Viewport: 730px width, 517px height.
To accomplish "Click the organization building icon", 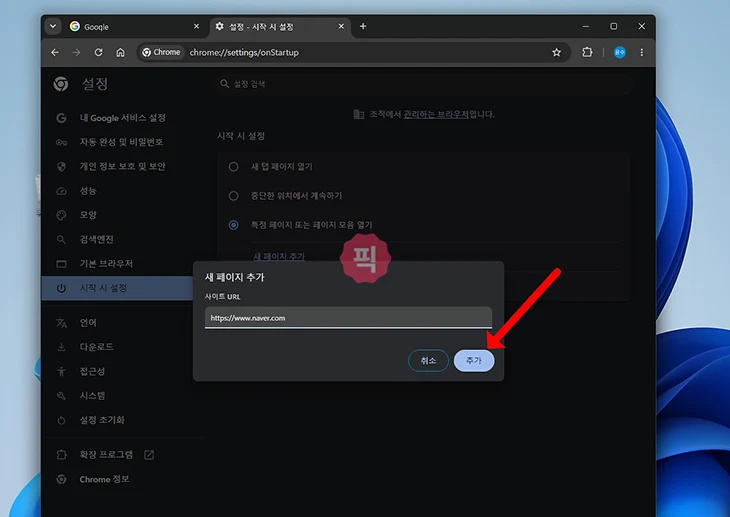I will (358, 114).
